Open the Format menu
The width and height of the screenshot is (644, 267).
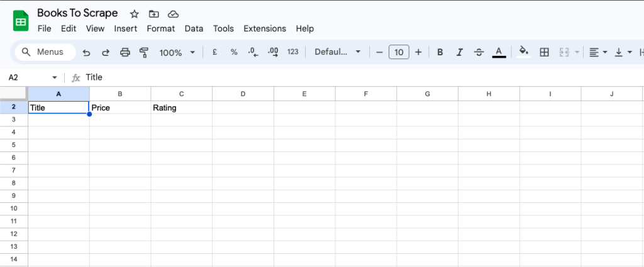point(160,28)
